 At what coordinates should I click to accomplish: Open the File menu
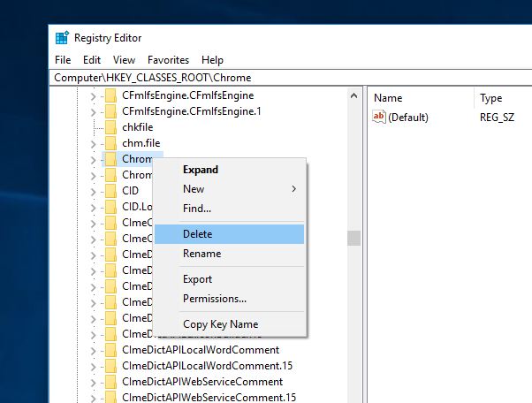click(x=63, y=60)
